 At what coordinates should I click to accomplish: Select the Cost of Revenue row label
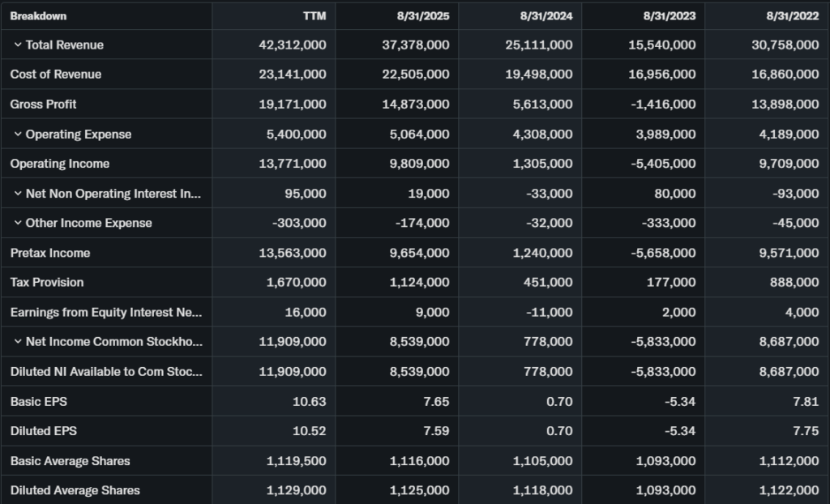[x=56, y=75]
